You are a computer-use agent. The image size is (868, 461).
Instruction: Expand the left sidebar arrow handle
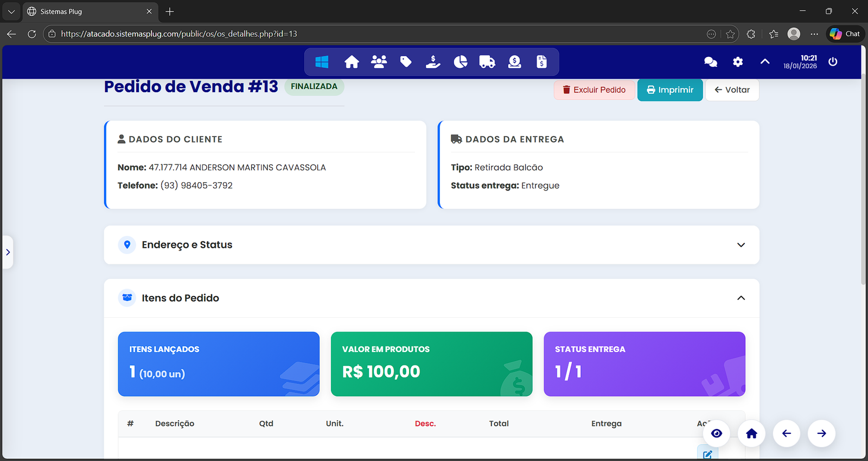pyautogui.click(x=8, y=252)
